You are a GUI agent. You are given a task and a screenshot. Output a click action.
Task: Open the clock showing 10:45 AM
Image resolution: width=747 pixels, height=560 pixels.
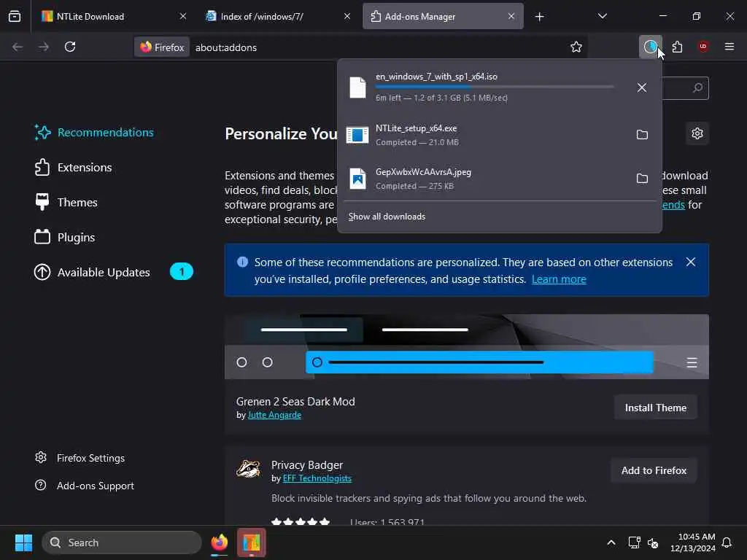pos(693,542)
